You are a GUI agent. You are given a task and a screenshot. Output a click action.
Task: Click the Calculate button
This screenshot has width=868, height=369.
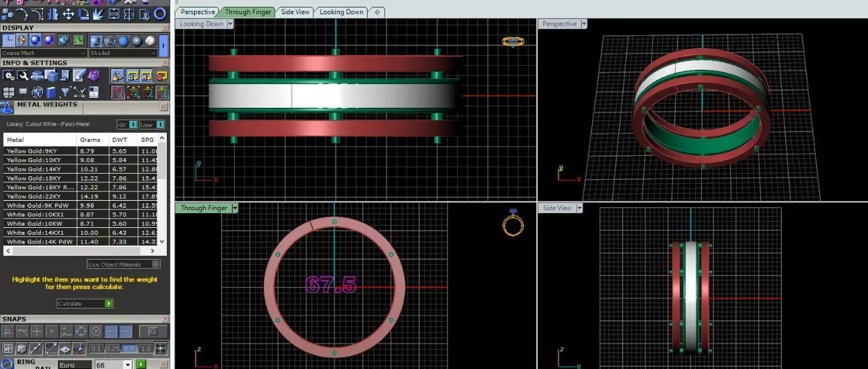click(x=85, y=304)
